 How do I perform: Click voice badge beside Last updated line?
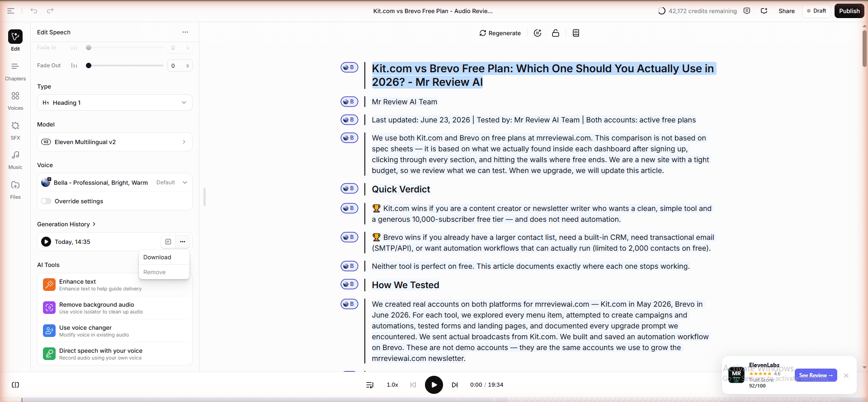pos(349,120)
